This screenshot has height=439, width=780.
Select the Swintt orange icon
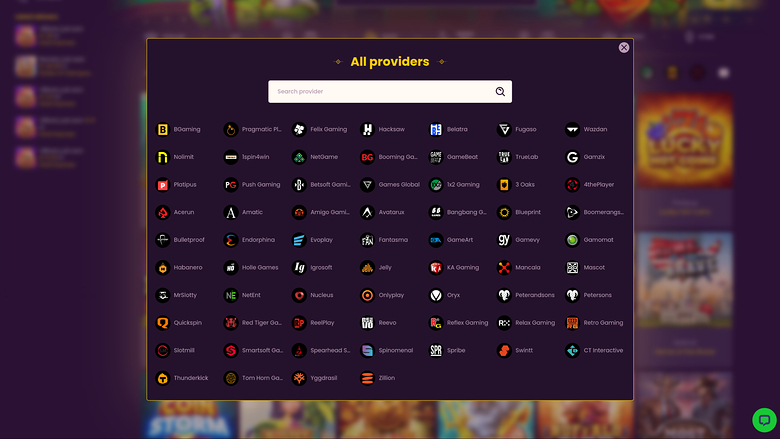click(504, 351)
